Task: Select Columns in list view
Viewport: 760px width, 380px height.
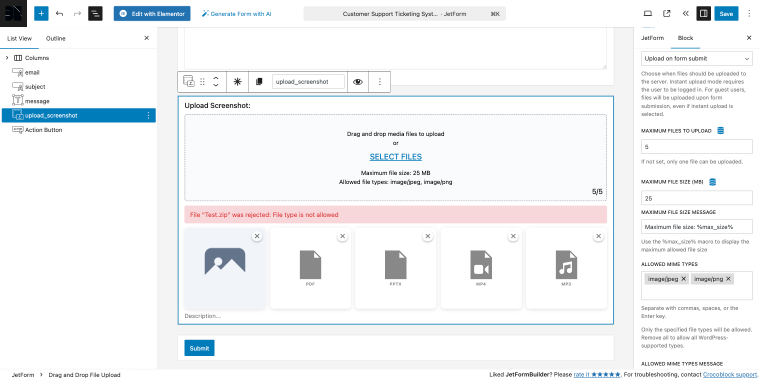Action: [x=37, y=58]
